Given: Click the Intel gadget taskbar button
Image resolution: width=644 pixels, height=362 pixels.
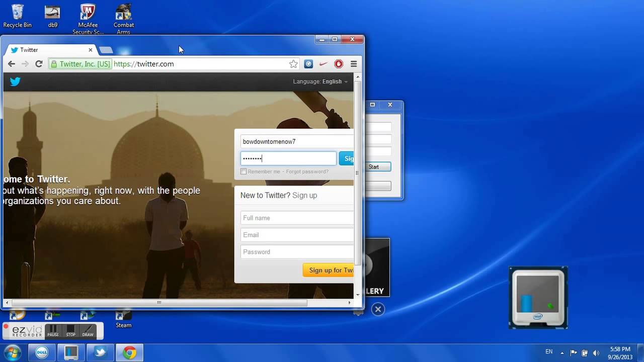Looking at the screenshot, I should click(x=71, y=353).
